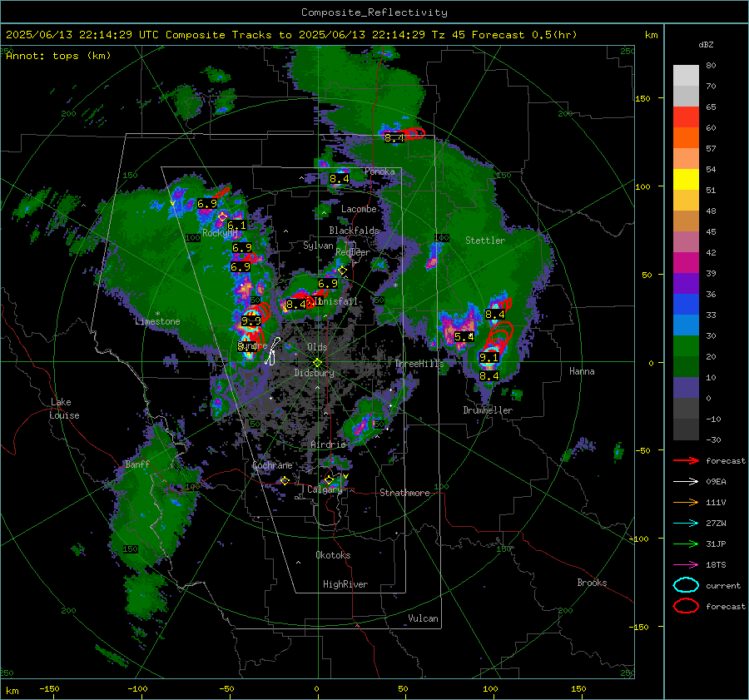Click the -150 tick on bottom axis
The width and height of the screenshot is (749, 700).
49,689
